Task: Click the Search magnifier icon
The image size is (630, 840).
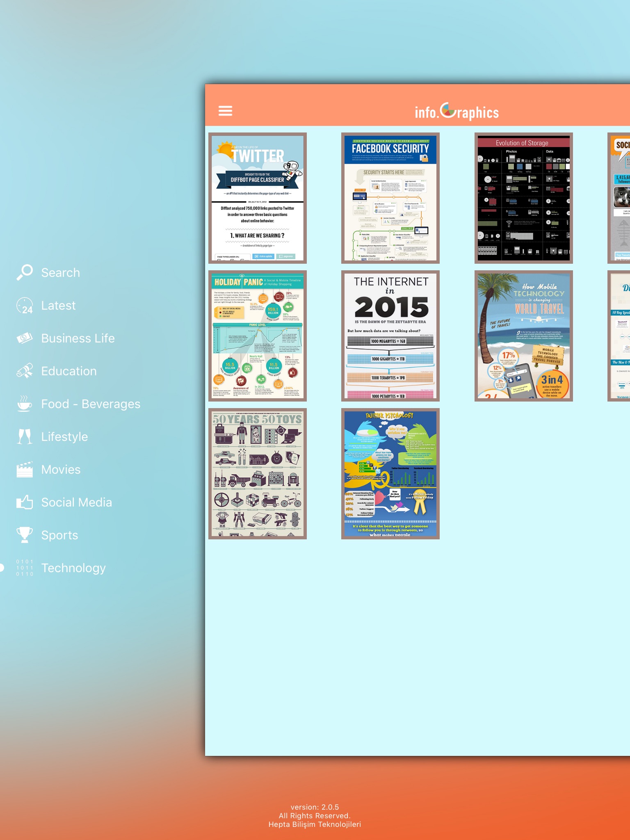Action: pos(25,272)
